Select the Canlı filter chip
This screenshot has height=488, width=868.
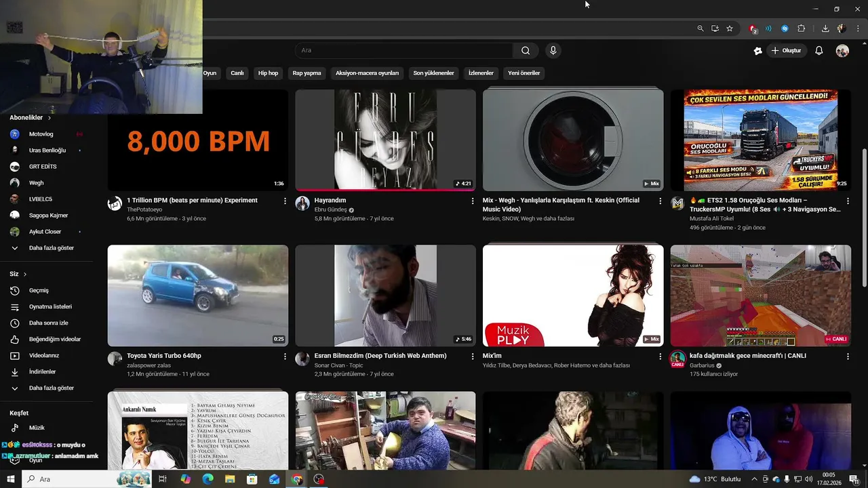click(x=237, y=73)
